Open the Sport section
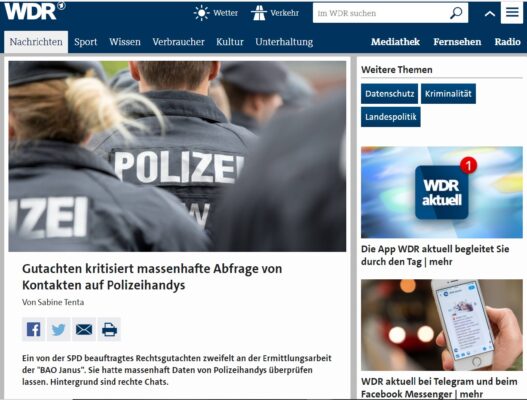Image resolution: width=527 pixels, height=400 pixels. [85, 42]
